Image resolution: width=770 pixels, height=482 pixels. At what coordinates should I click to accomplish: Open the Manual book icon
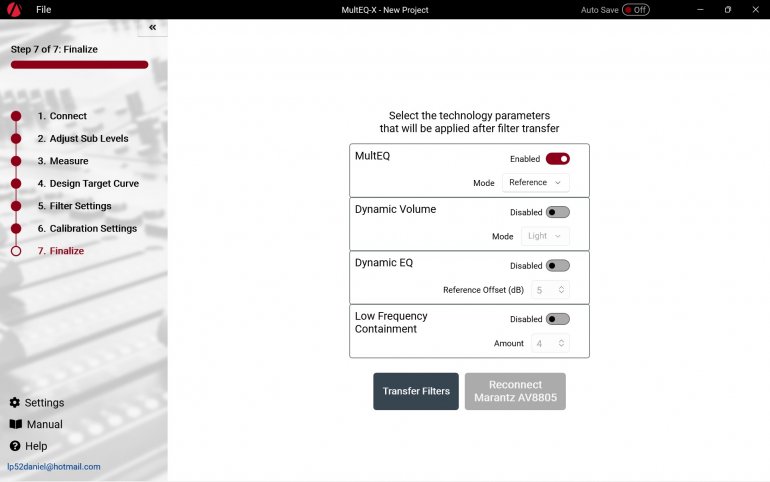point(15,425)
